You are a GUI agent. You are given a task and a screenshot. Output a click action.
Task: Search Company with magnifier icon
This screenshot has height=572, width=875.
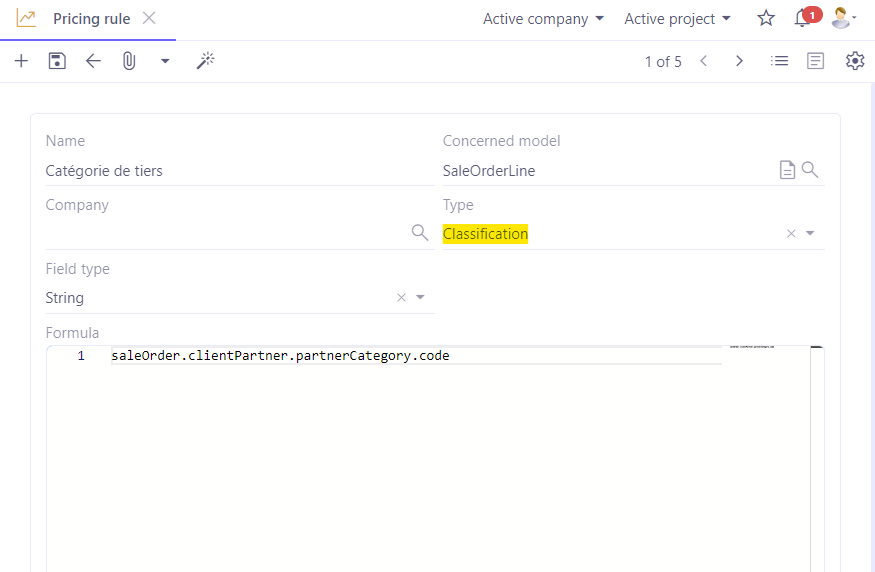420,233
